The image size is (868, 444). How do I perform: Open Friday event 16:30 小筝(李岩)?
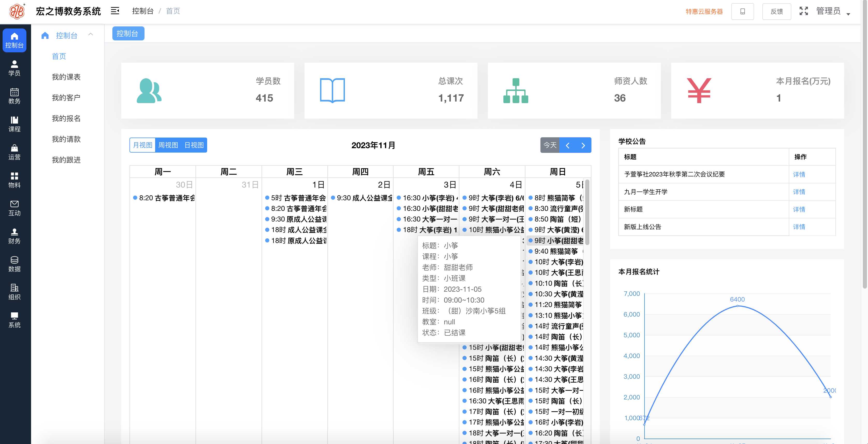(427, 198)
